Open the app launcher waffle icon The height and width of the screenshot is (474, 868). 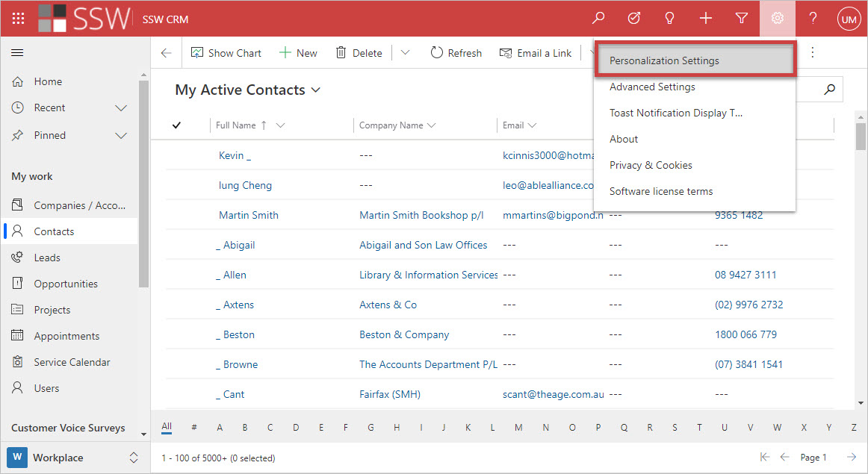(18, 19)
